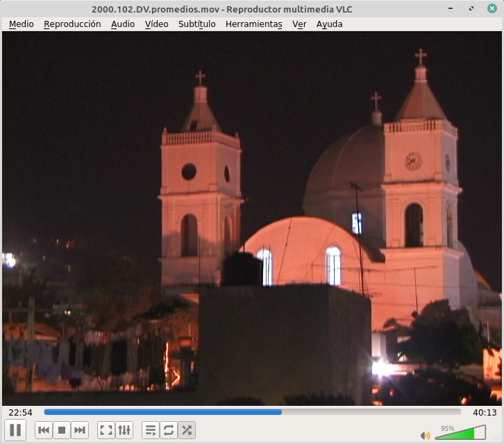Maximize the VLC window
This screenshot has width=504, height=444.
(471, 8)
